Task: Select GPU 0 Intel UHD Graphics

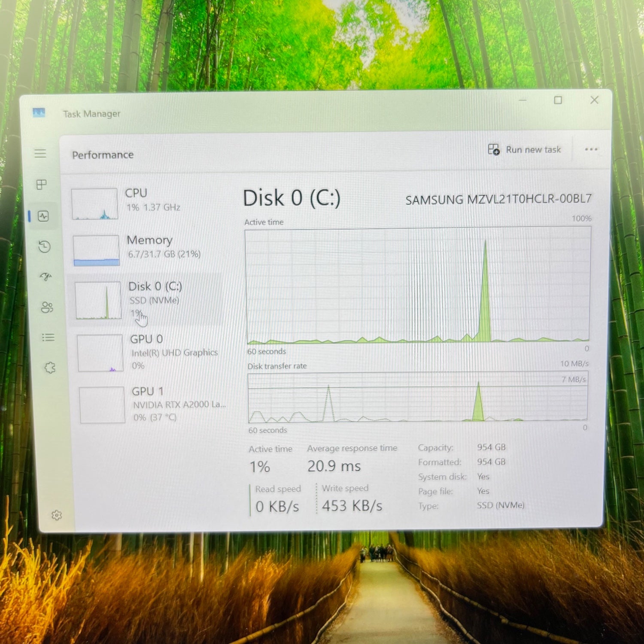Action: [x=150, y=352]
